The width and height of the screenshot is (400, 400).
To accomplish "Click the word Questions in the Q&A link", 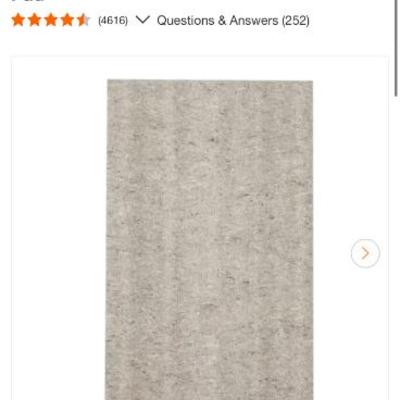I will (185, 21).
